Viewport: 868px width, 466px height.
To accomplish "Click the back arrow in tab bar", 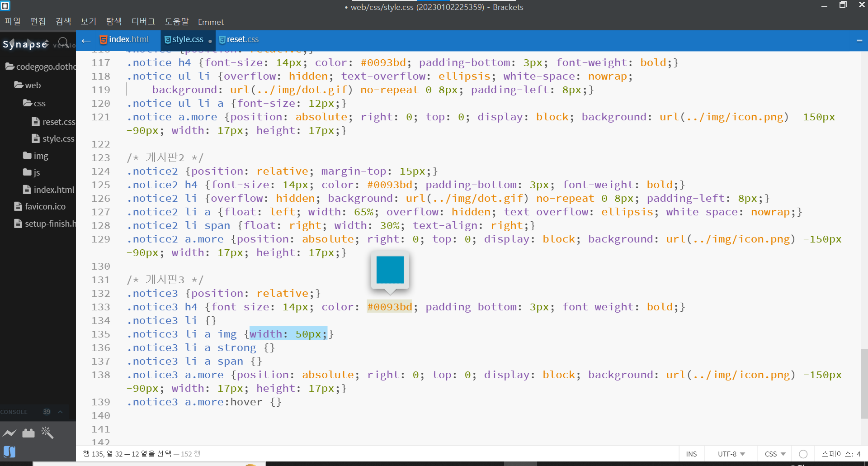I will pyautogui.click(x=86, y=41).
